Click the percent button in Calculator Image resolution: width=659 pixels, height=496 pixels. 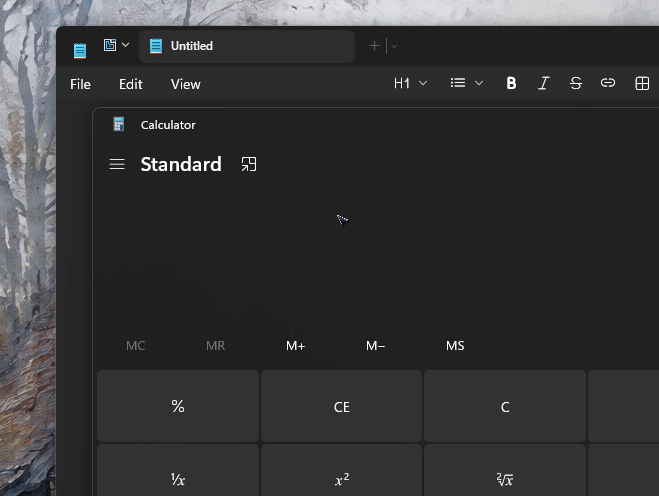(178, 406)
